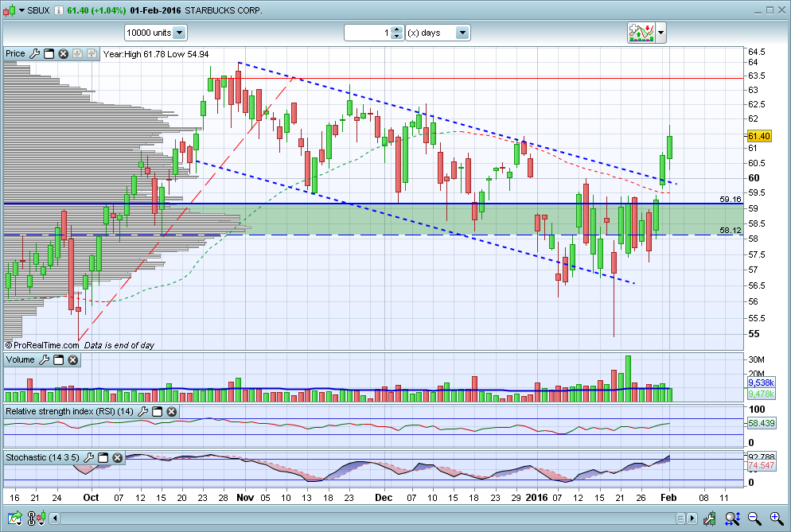
Task: Click the zoom auto-fit magnifier with arrows
Action: click(732, 518)
